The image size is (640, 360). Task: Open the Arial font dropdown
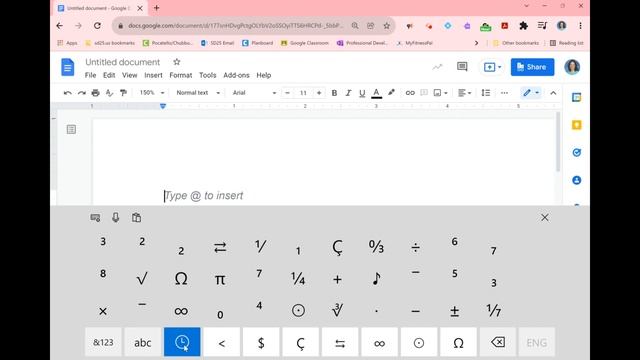254,93
